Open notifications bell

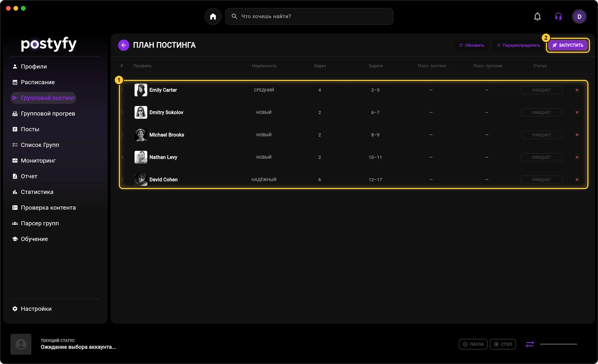click(x=537, y=16)
